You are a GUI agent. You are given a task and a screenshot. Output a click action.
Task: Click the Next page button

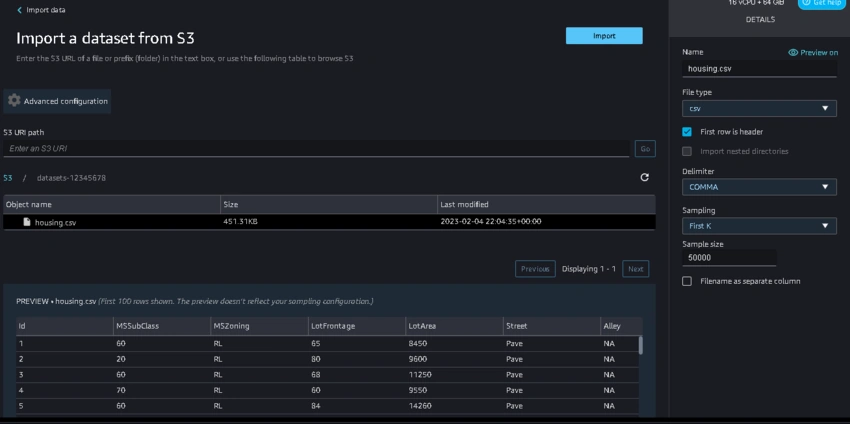[635, 269]
